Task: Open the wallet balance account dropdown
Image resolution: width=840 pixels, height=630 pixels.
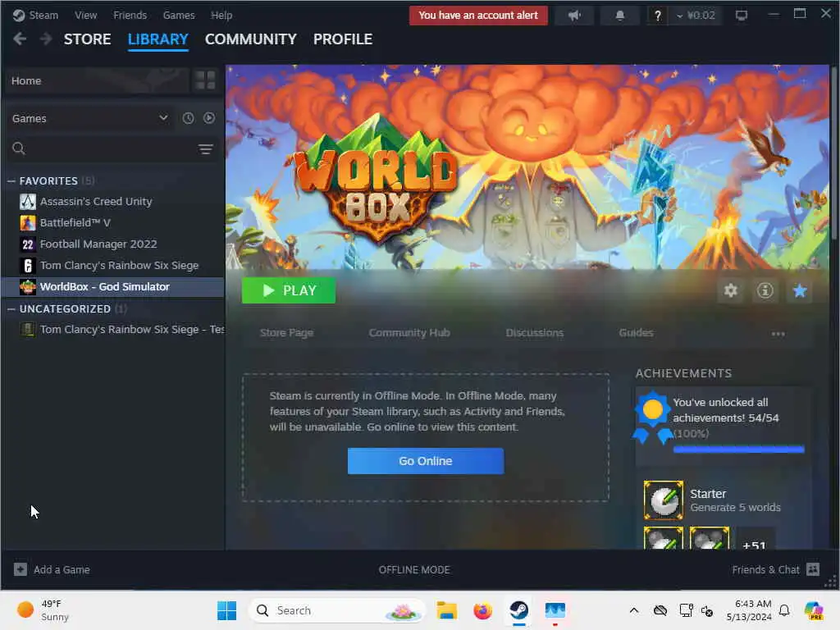Action: click(696, 16)
